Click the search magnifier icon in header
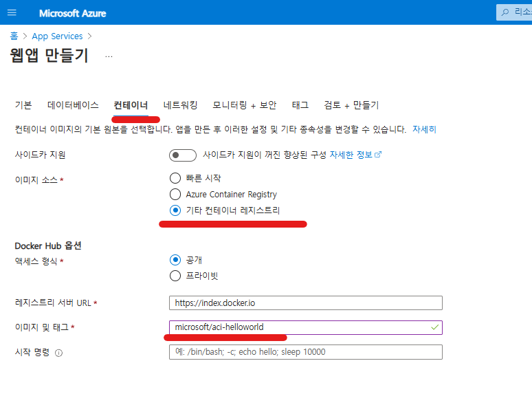 point(505,12)
